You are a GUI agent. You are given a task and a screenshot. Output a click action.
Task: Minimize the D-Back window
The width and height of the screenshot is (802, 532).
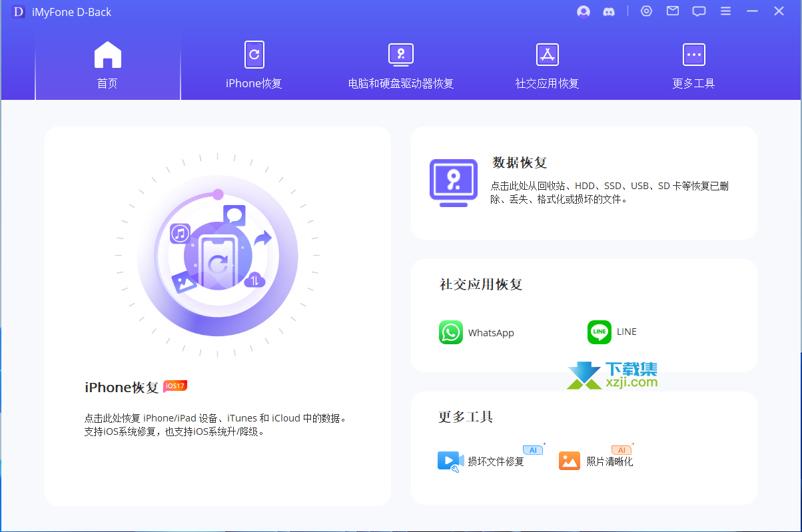pos(752,11)
